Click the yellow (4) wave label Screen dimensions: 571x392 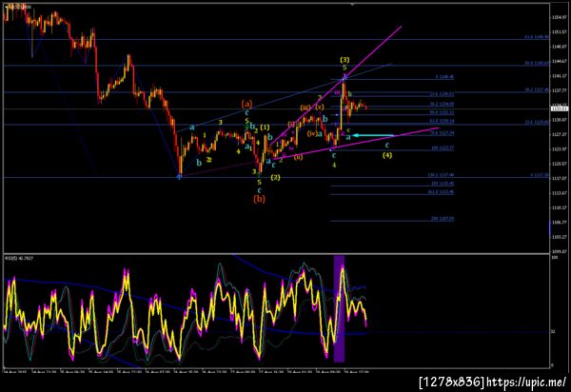[x=387, y=155]
